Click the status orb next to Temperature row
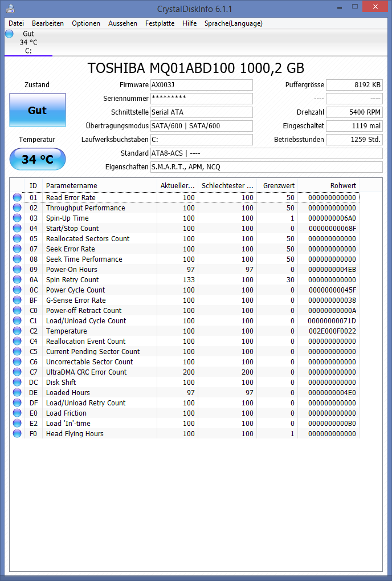392x581 pixels. point(17,331)
